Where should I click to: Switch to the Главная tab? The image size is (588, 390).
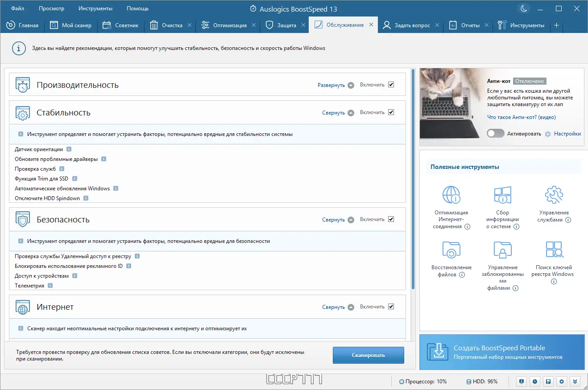[22, 25]
